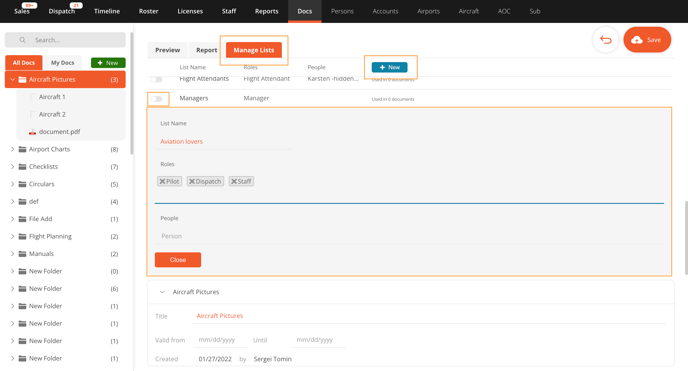688x371 pixels.
Task: Check the Aircraft 1 checkbox
Action: tap(33, 97)
